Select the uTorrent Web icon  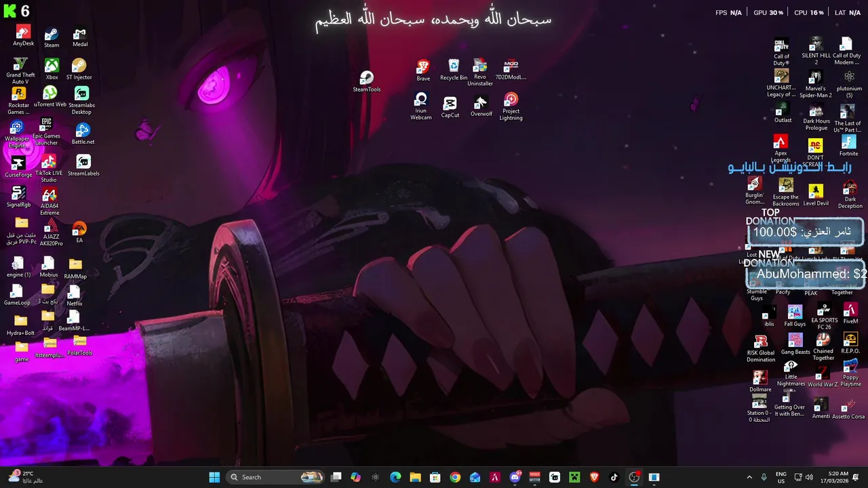50,97
